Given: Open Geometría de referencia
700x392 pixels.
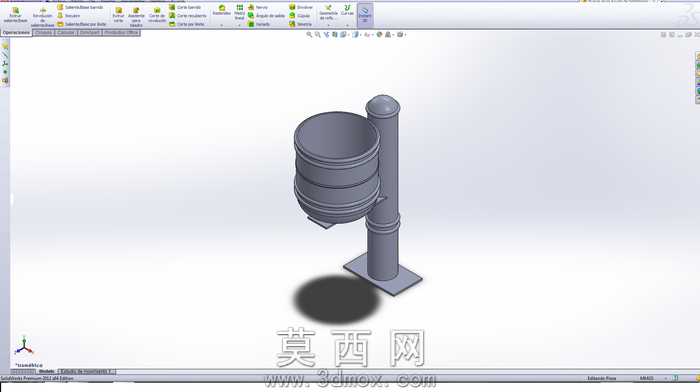Looking at the screenshot, I should tap(328, 13).
